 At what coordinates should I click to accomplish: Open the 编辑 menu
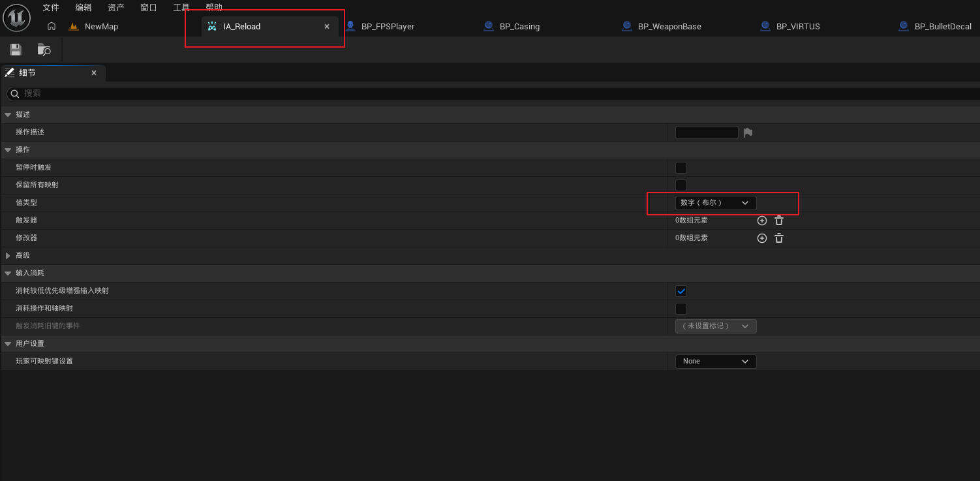click(x=84, y=8)
